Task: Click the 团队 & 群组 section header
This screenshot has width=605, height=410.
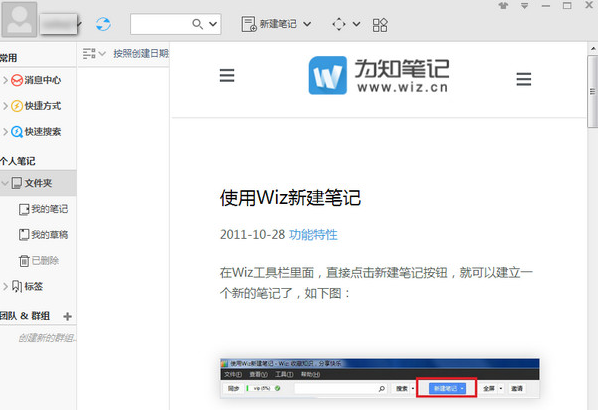Action: (x=25, y=316)
